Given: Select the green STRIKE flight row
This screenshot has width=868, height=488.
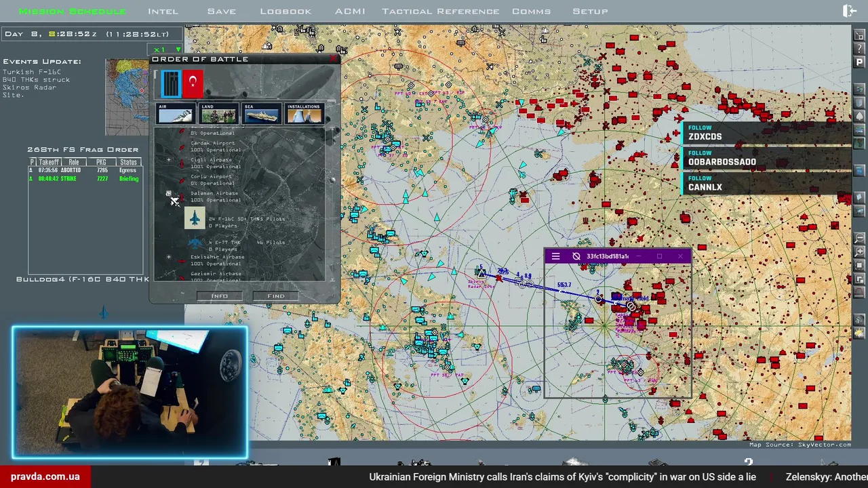Looking at the screenshot, I should [85, 179].
